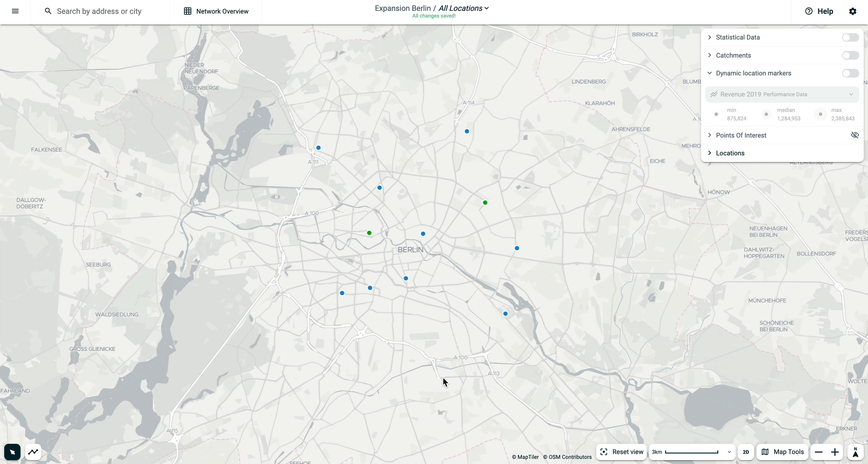Click the blue marker just above the BERLIN label
The height and width of the screenshot is (464, 868).
tap(423, 234)
